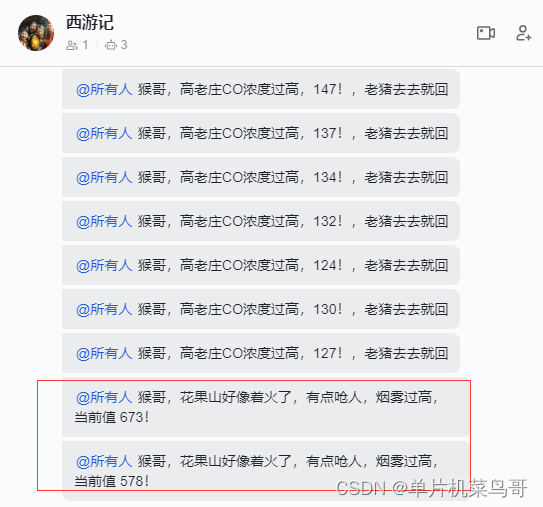Viewport: 543px width, 507px height.
Task: View group members count icon
Action: point(72,45)
